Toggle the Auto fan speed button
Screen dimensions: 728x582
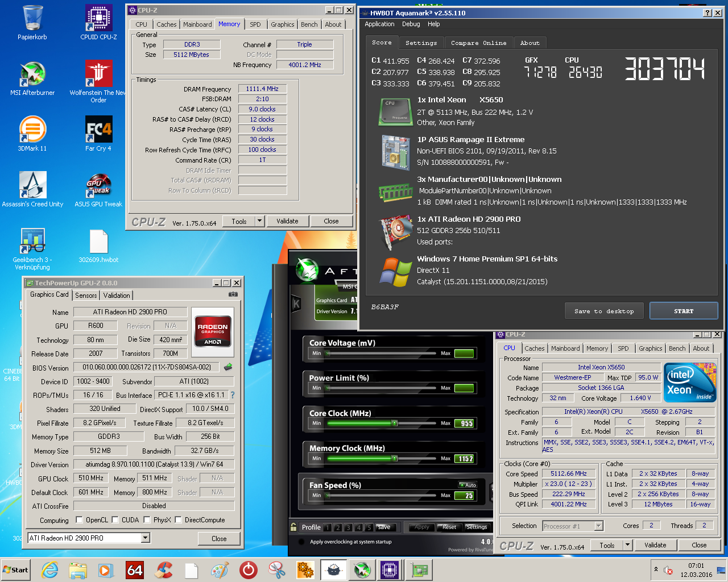pos(468,485)
